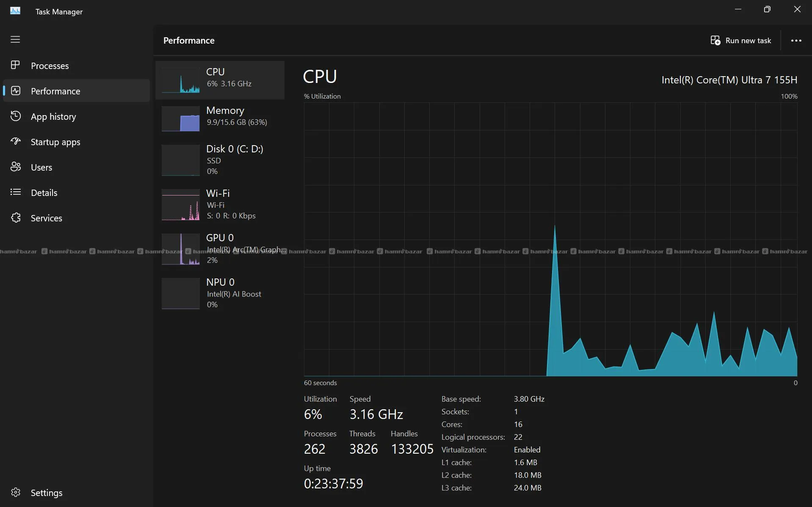The width and height of the screenshot is (812, 507).
Task: Click the L1 cache 1.6 MB value
Action: pos(525,463)
